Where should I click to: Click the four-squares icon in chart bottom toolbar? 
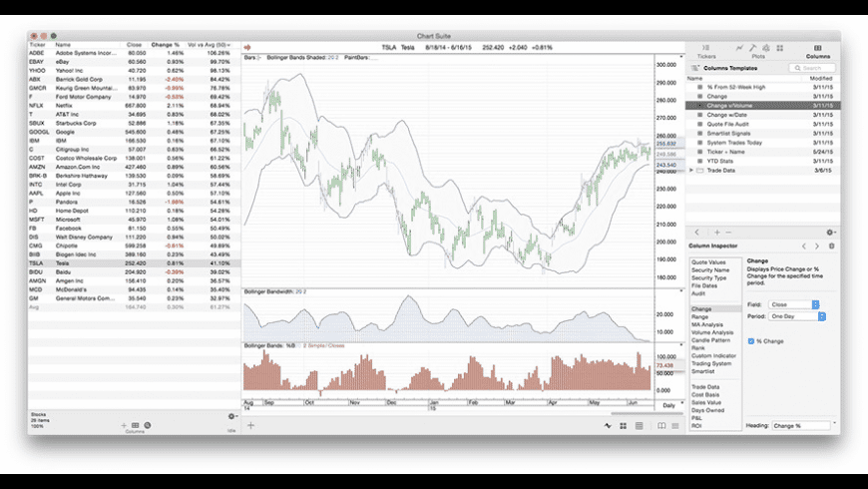point(624,426)
